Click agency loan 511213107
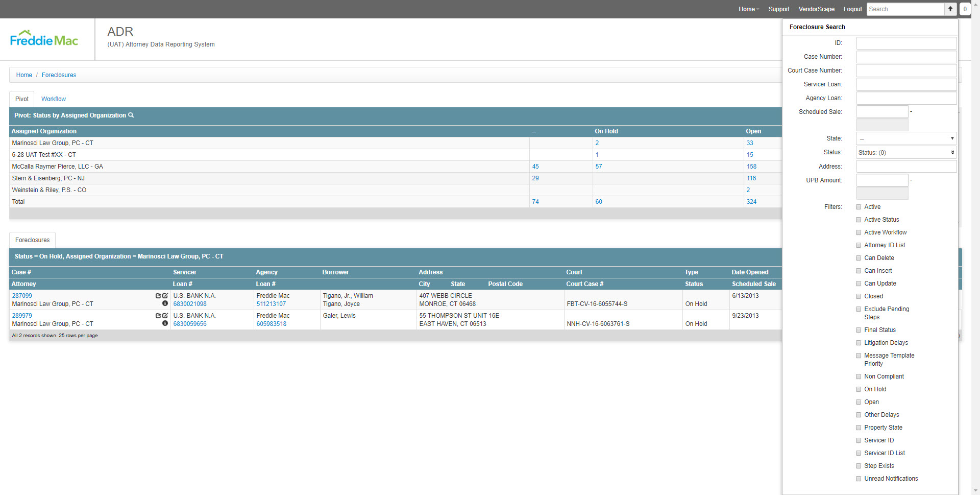The height and width of the screenshot is (495, 980). tap(271, 304)
